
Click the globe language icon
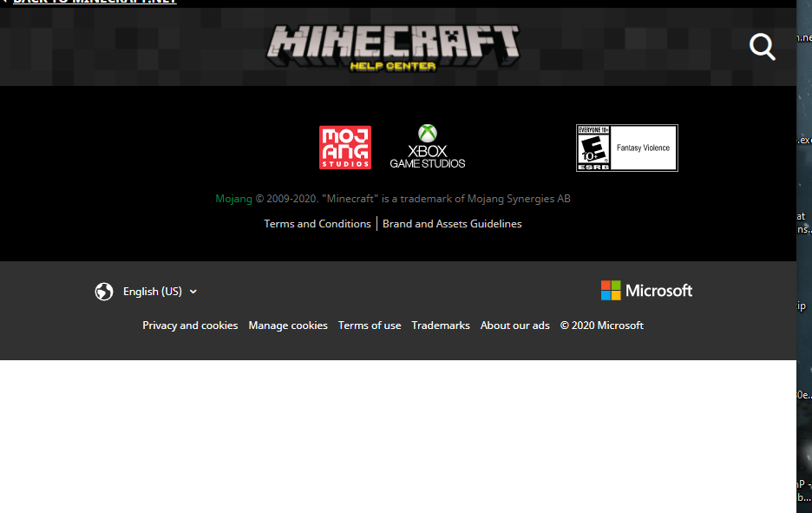tap(104, 292)
